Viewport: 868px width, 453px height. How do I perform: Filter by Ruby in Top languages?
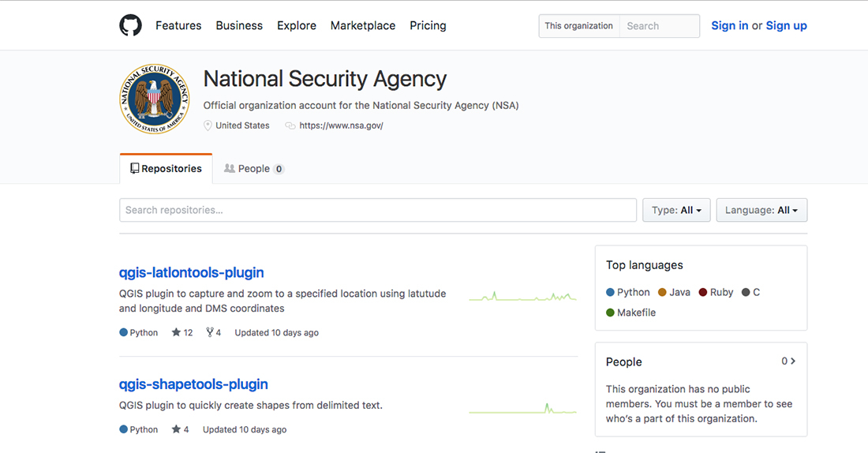coord(716,292)
